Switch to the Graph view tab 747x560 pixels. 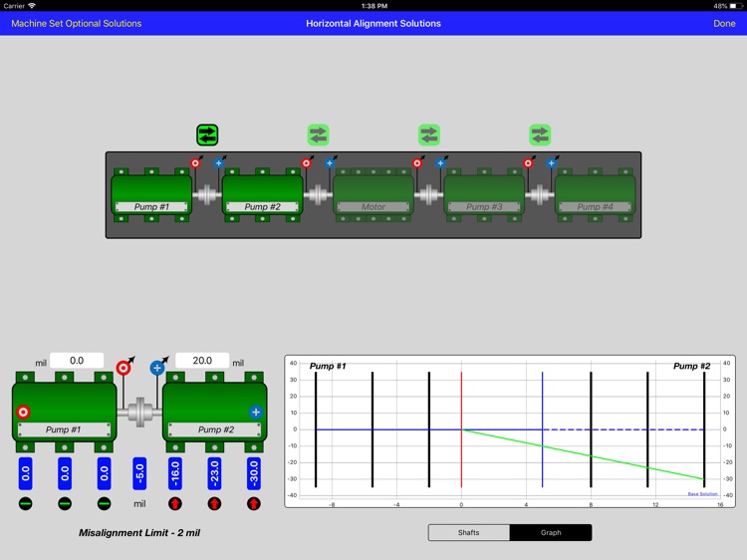pos(551,532)
